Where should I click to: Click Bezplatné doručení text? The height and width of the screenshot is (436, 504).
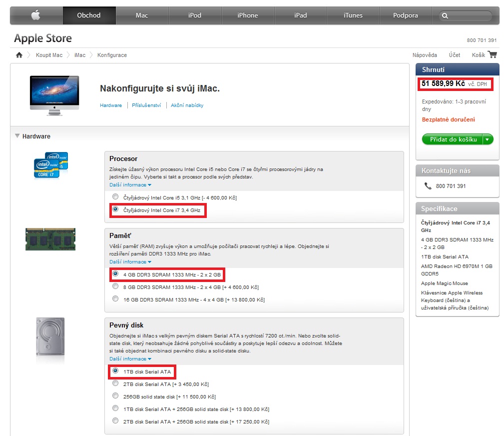pyautogui.click(x=449, y=119)
